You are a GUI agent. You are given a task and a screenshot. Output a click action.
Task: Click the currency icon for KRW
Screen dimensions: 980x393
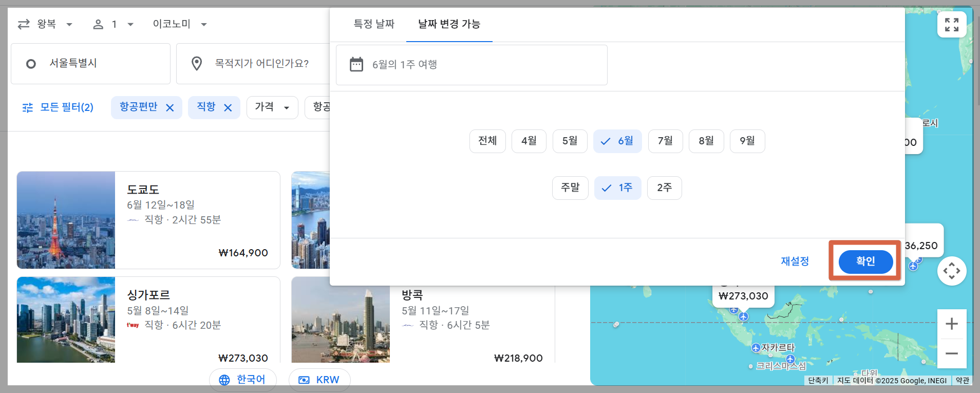tap(304, 380)
